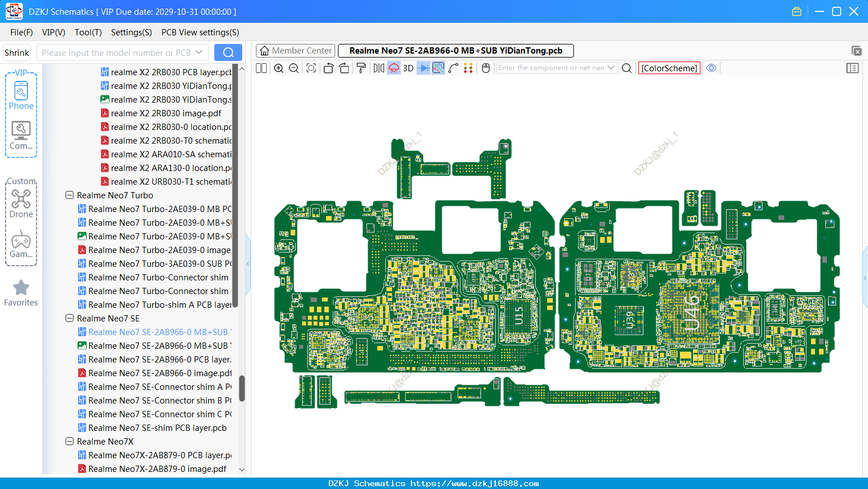Image resolution: width=868 pixels, height=489 pixels.
Task: Open the component or net name dropdown
Action: click(611, 67)
